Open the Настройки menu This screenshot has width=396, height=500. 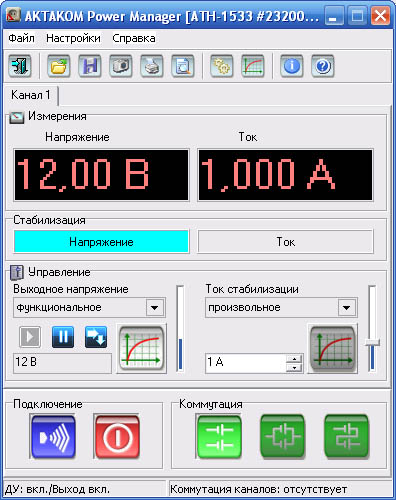(x=73, y=38)
